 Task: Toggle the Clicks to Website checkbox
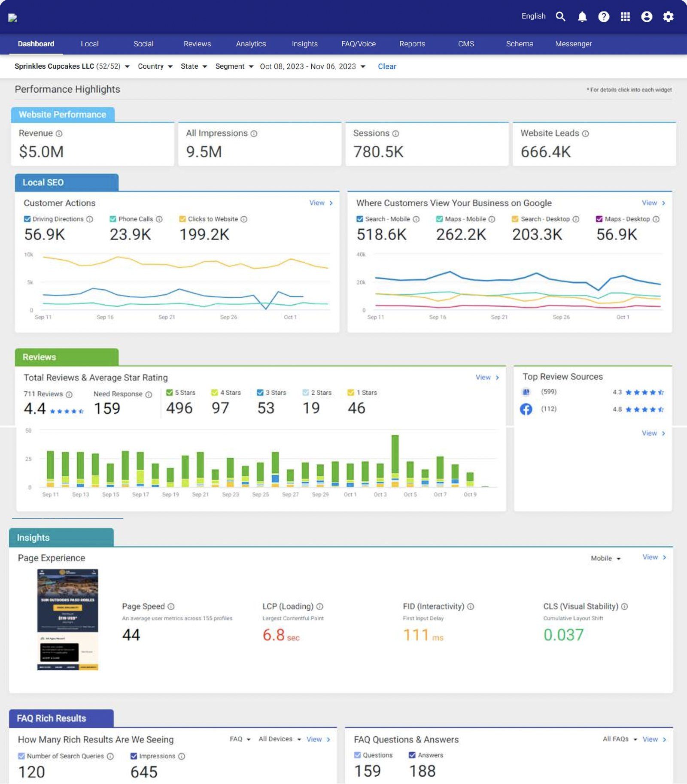182,219
